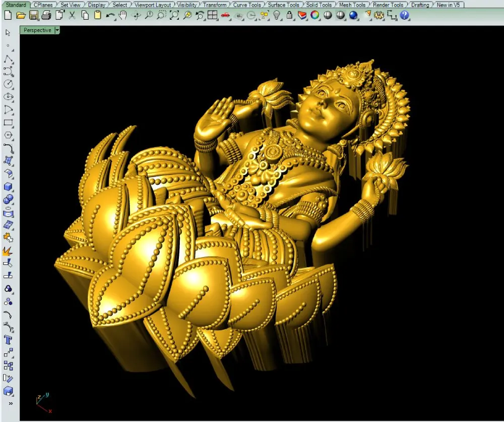This screenshot has width=504, height=422.
Task: Set Shaded viewport sphere icon
Action: pos(328,15)
